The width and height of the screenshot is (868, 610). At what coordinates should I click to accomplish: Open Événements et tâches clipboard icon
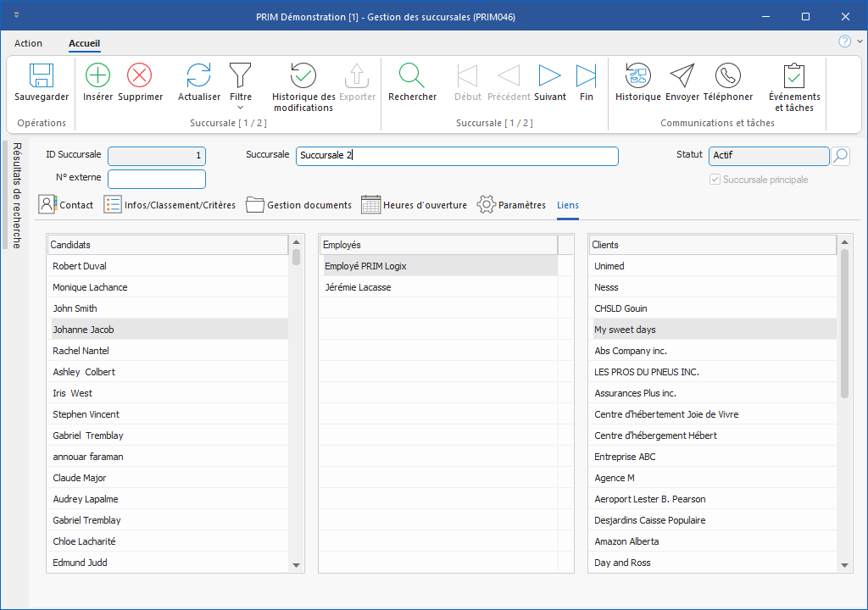click(793, 76)
